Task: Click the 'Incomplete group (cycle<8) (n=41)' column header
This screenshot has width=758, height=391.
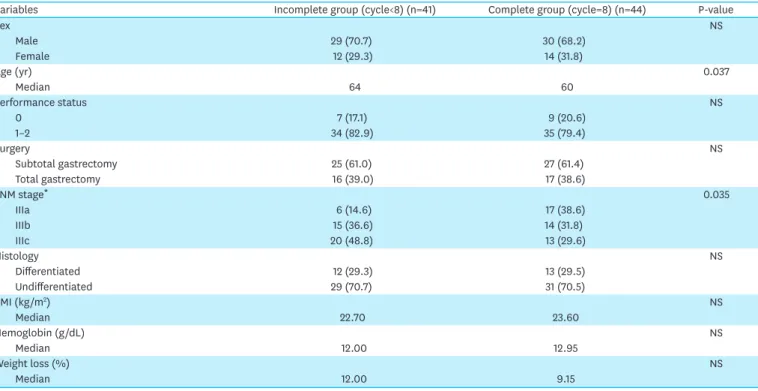Action: 355,10
